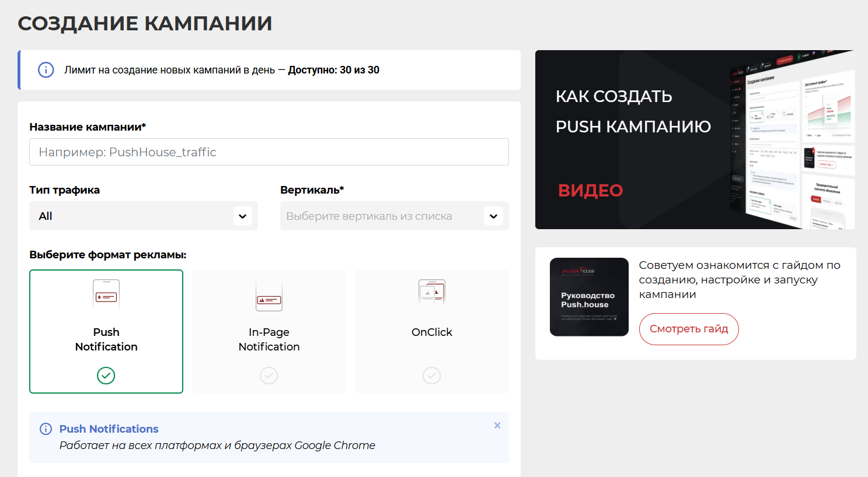Click the info icon in campaign limit banner
868x477 pixels.
(46, 70)
